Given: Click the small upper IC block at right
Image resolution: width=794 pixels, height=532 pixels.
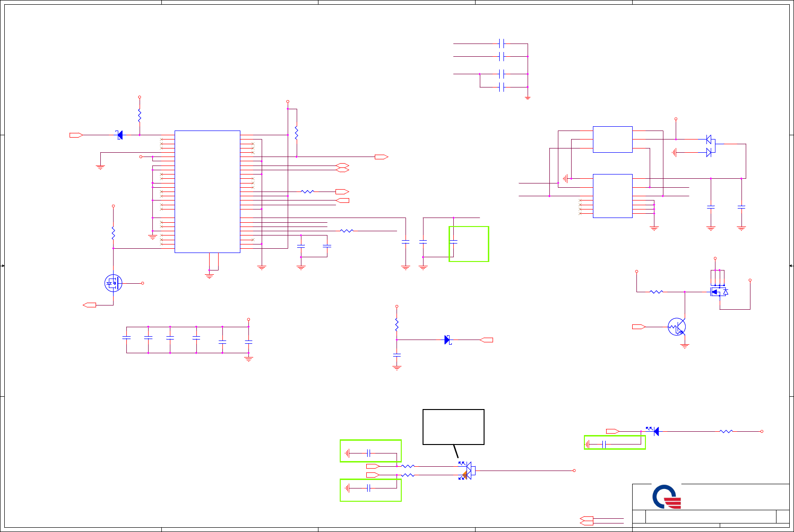Looking at the screenshot, I should tap(613, 140).
